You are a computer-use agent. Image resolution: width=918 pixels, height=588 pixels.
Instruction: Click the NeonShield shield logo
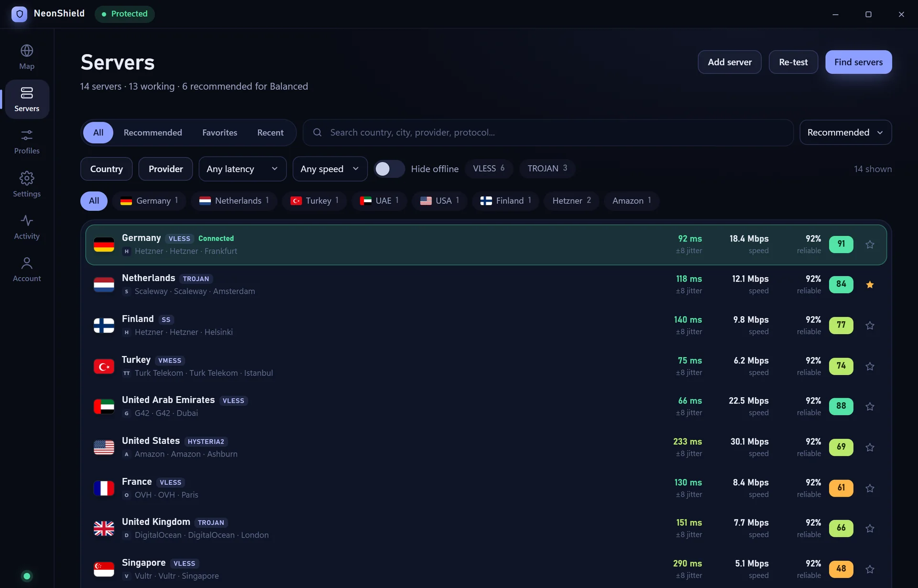coord(20,14)
